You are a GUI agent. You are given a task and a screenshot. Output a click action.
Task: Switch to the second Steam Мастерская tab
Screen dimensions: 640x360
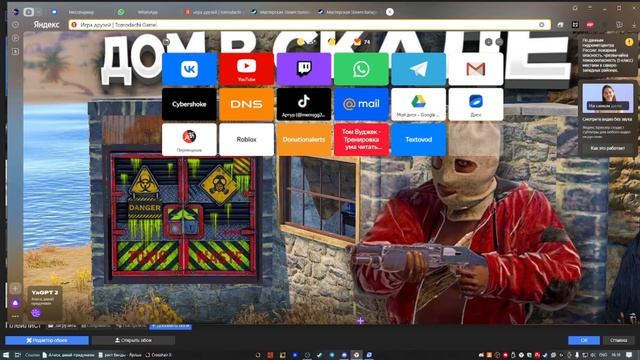[x=348, y=12]
